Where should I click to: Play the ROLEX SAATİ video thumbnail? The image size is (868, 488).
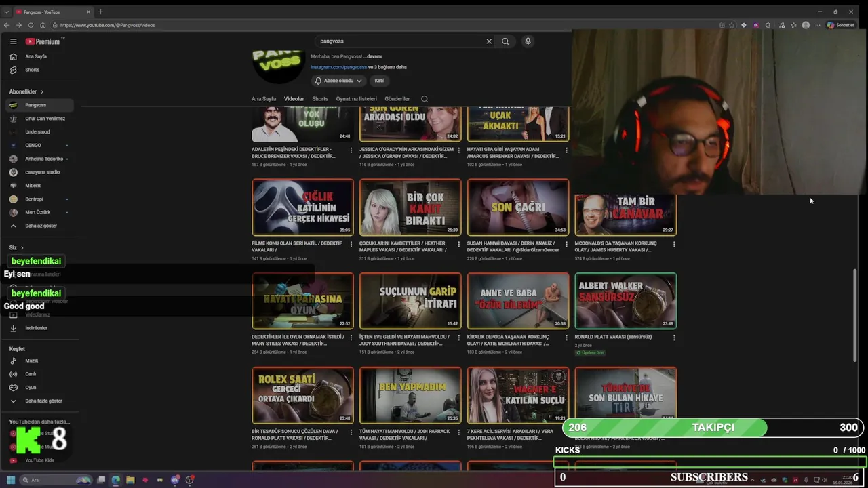(x=302, y=395)
